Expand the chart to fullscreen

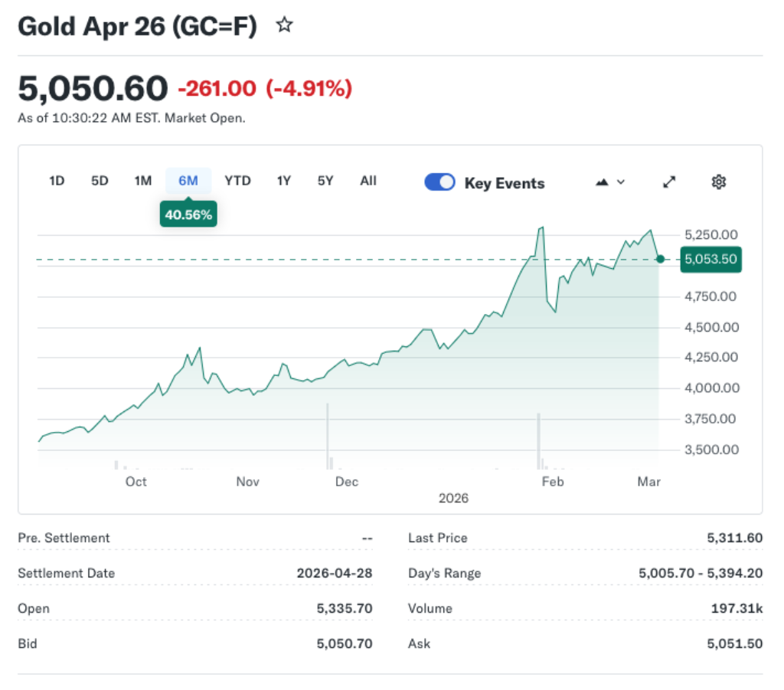(668, 181)
